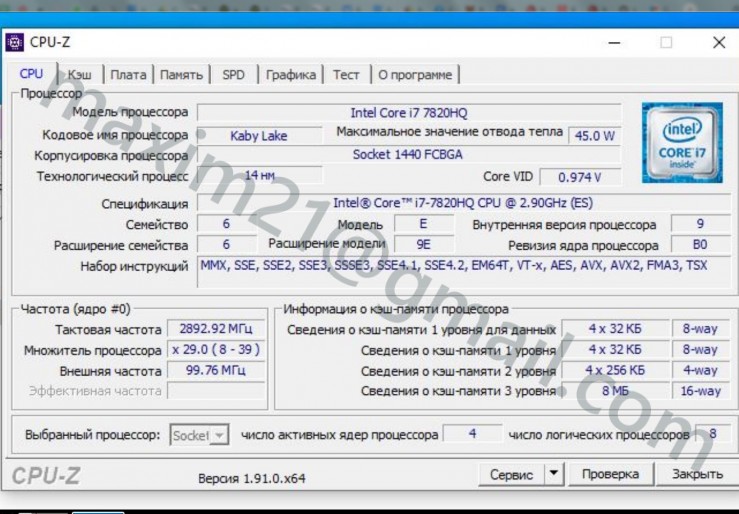Click the 4-way L2 associativity value
The height and width of the screenshot is (514, 739).
point(701,370)
